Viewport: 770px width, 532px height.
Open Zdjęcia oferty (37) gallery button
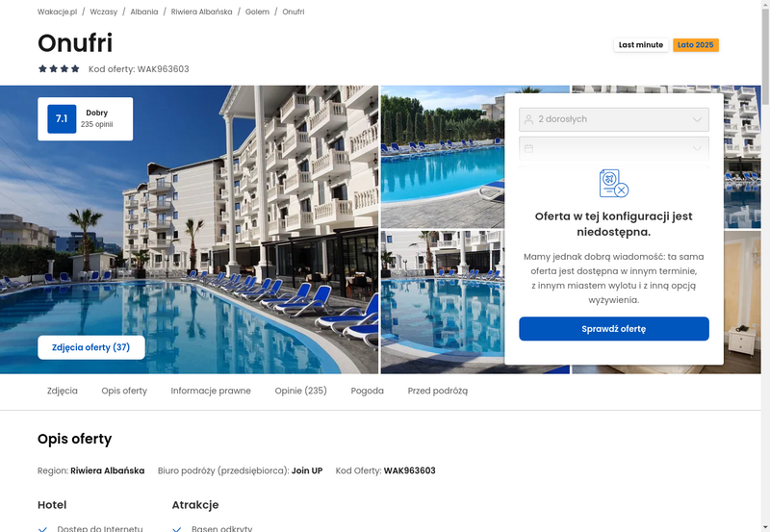pyautogui.click(x=91, y=347)
